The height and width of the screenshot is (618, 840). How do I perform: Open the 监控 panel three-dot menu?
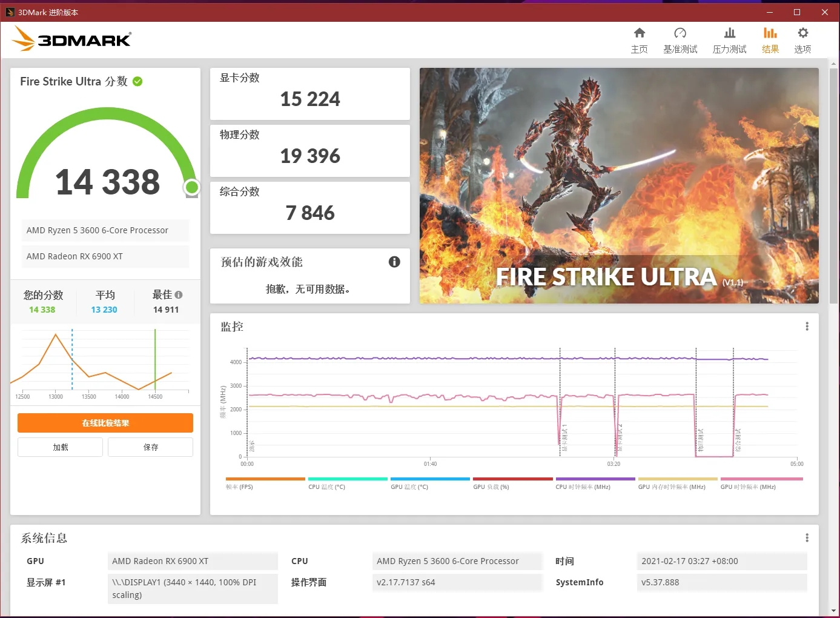(x=807, y=327)
